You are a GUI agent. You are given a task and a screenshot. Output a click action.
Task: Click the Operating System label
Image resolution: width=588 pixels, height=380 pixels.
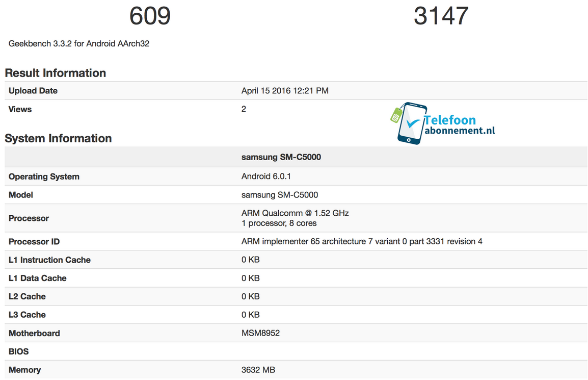44,176
